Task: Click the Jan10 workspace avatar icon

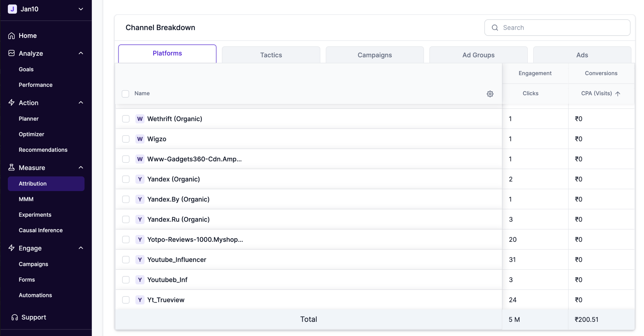Action: (12, 9)
